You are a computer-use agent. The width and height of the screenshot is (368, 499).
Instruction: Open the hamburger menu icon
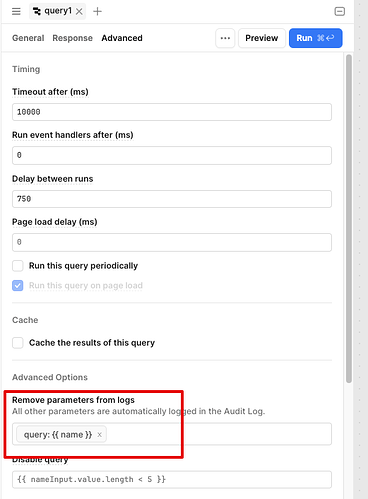(16, 11)
